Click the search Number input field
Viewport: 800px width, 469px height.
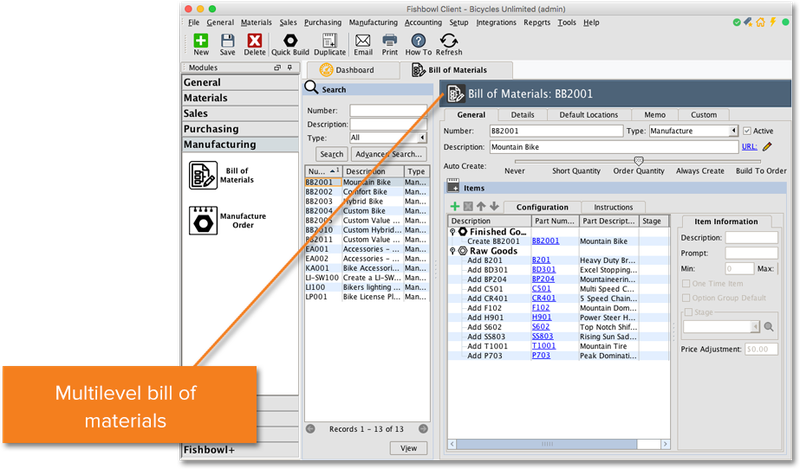(x=388, y=110)
